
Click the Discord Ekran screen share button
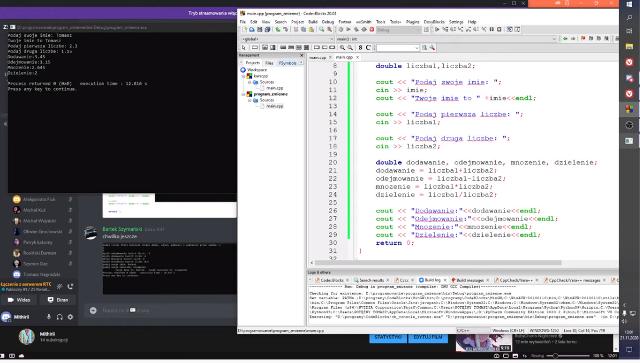[58, 300]
